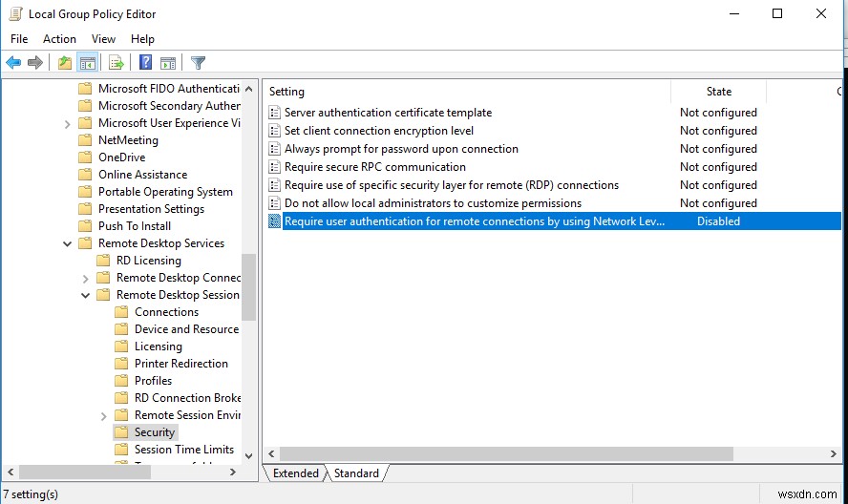Click the Profiles folder icon

click(x=121, y=381)
